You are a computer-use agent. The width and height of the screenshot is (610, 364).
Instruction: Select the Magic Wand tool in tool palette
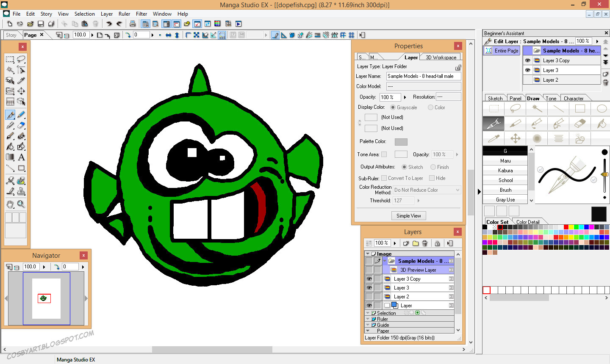[x=10, y=70]
